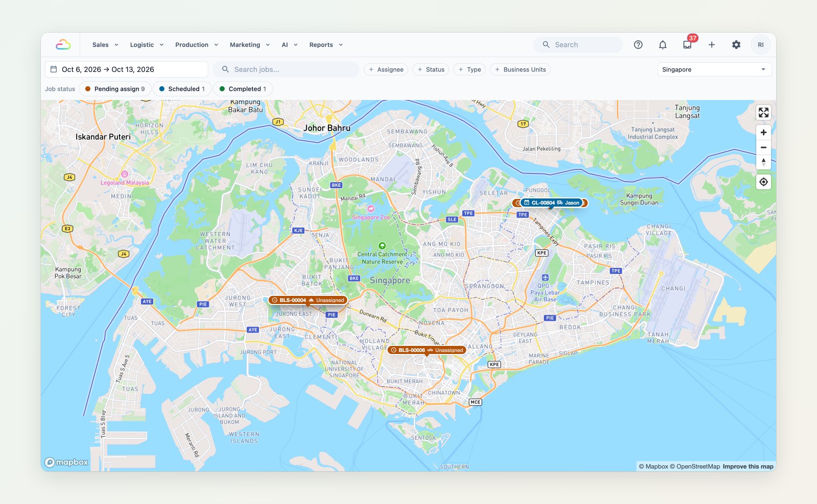
Task: Open the OpenStreetMap attribution link
Action: point(695,466)
